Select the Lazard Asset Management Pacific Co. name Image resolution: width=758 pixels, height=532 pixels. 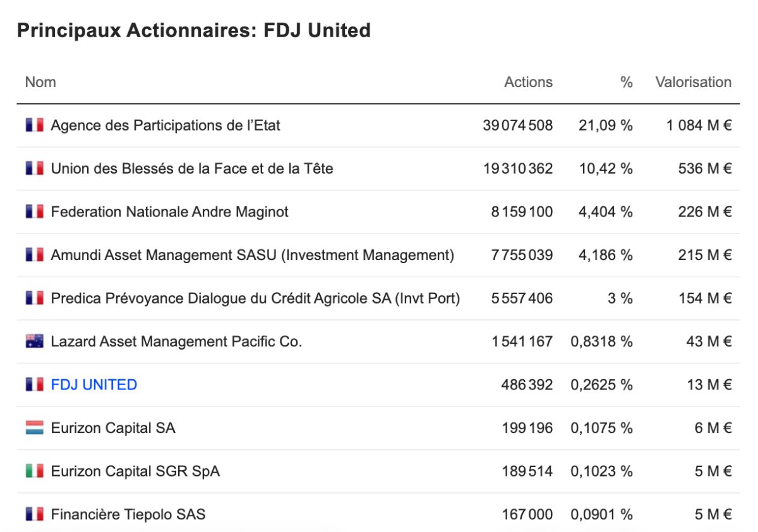[176, 341]
